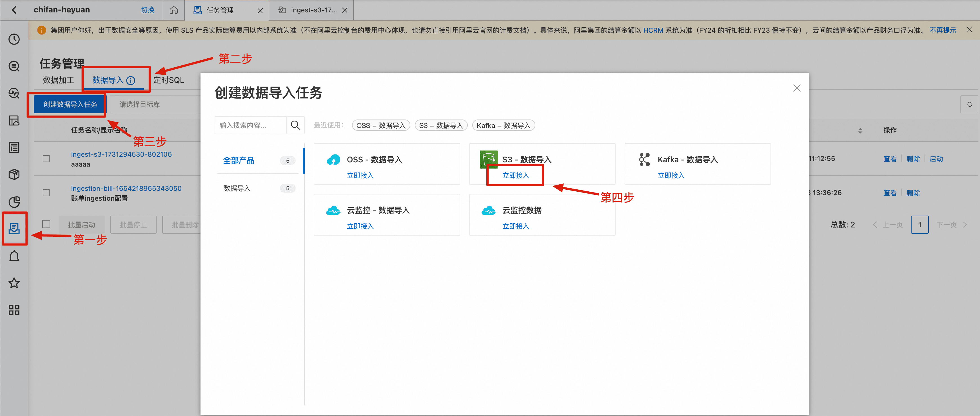
Task: Click the 创建数据导入任务 button
Action: pos(70,104)
